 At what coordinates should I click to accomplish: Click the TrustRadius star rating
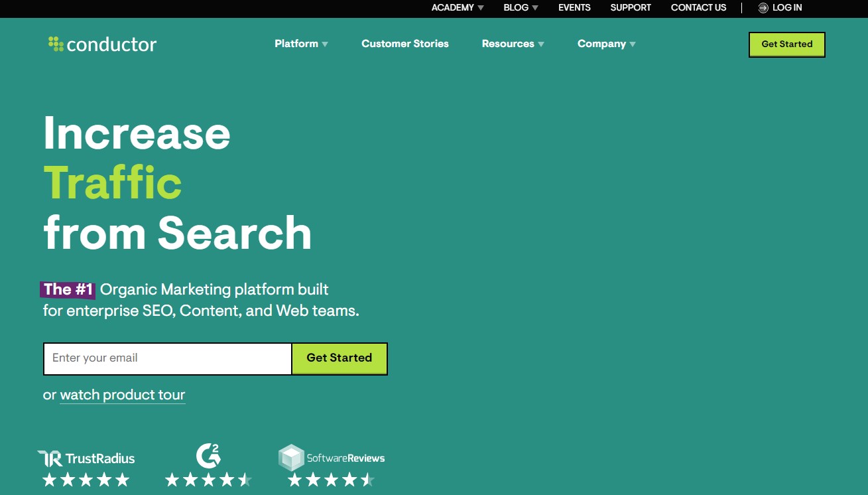point(86,480)
